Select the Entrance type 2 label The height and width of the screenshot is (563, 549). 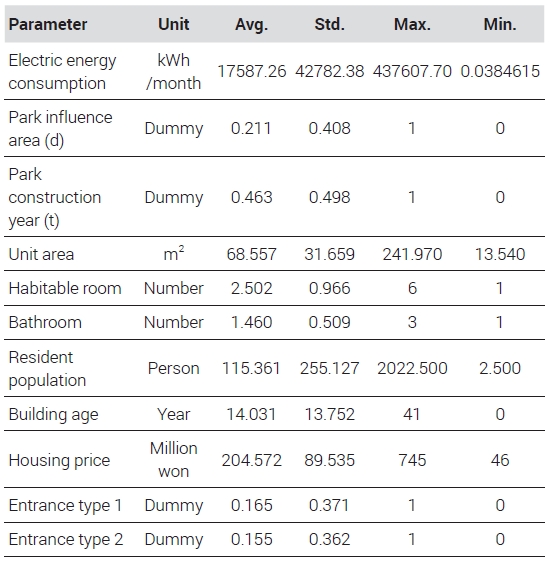(x=66, y=540)
